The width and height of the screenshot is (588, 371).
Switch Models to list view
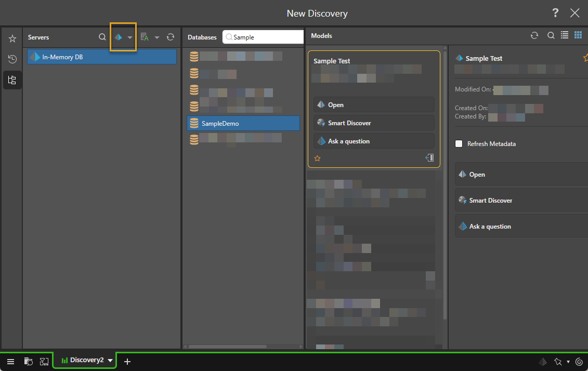[x=565, y=35]
